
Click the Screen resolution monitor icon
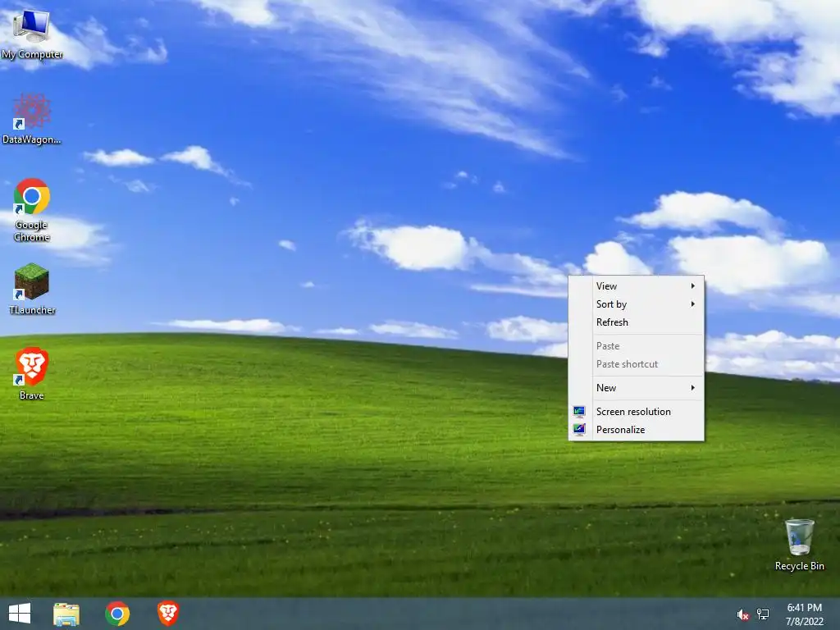pyautogui.click(x=579, y=412)
